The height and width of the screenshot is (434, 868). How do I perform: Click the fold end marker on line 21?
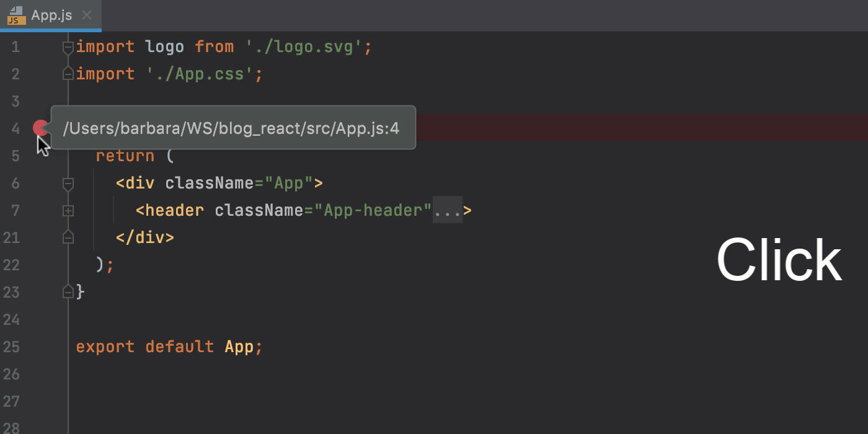[68, 237]
